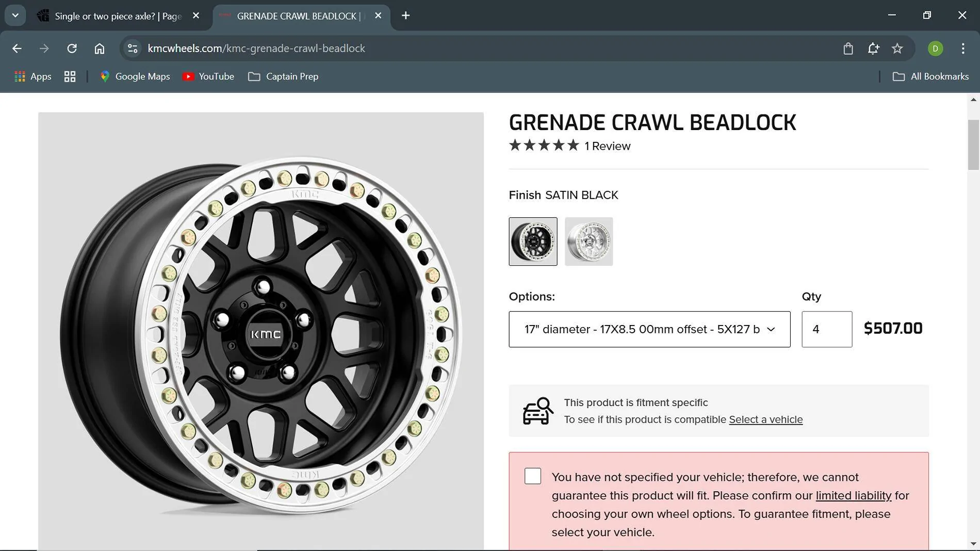Image resolution: width=980 pixels, height=551 pixels.
Task: Select the silver machined finish swatch
Action: [589, 241]
